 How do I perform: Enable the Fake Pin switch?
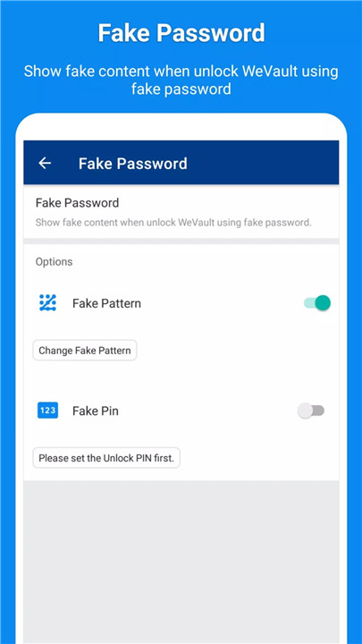(x=311, y=411)
